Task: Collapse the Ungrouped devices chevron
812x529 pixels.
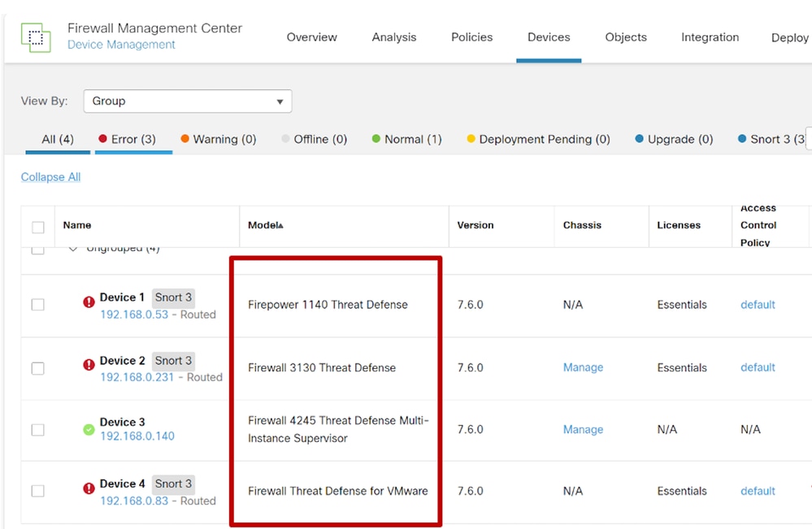Action: tap(73, 249)
